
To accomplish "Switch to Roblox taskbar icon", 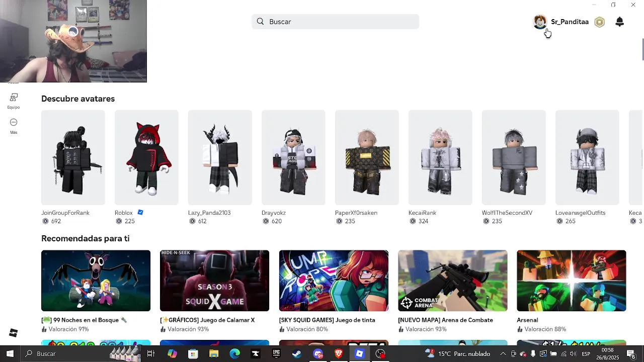I will (x=359, y=353).
